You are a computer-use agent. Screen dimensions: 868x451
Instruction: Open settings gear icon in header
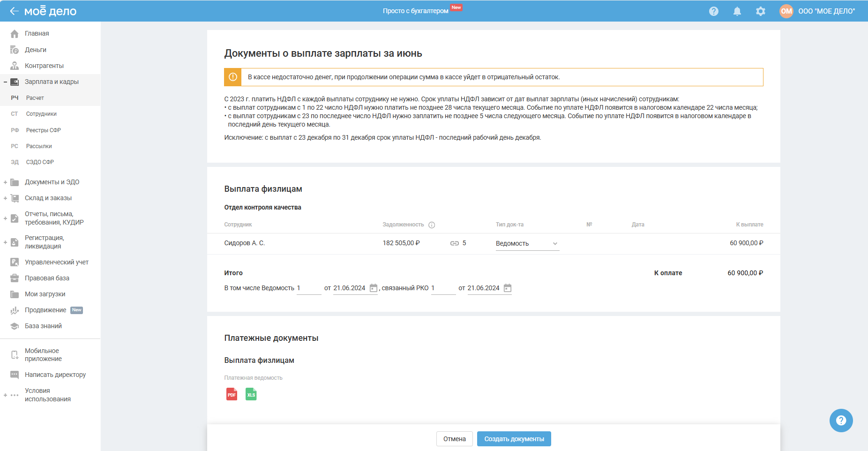761,11
